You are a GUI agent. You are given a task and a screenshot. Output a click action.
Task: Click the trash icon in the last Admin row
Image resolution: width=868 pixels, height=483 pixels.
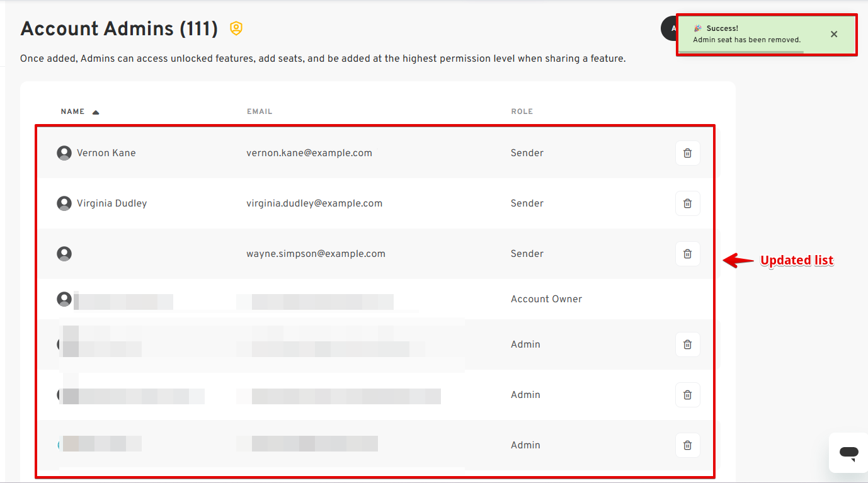click(687, 445)
